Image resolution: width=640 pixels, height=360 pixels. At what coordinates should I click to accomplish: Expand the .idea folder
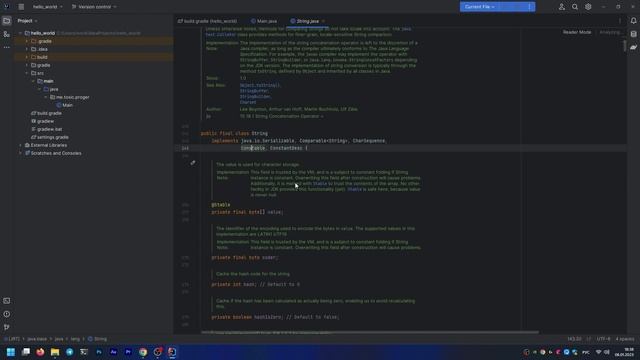click(x=27, y=49)
